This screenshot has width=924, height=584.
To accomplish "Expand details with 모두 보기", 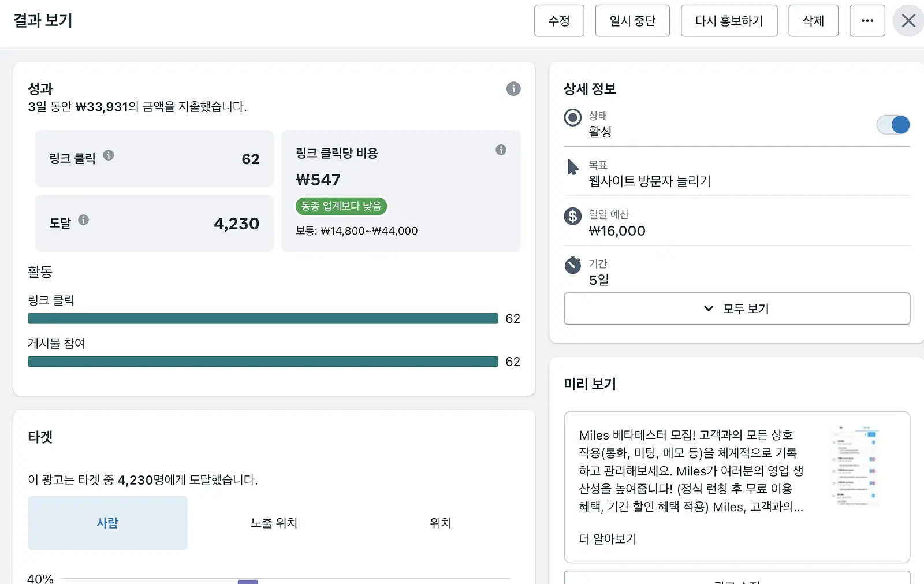I will (737, 308).
